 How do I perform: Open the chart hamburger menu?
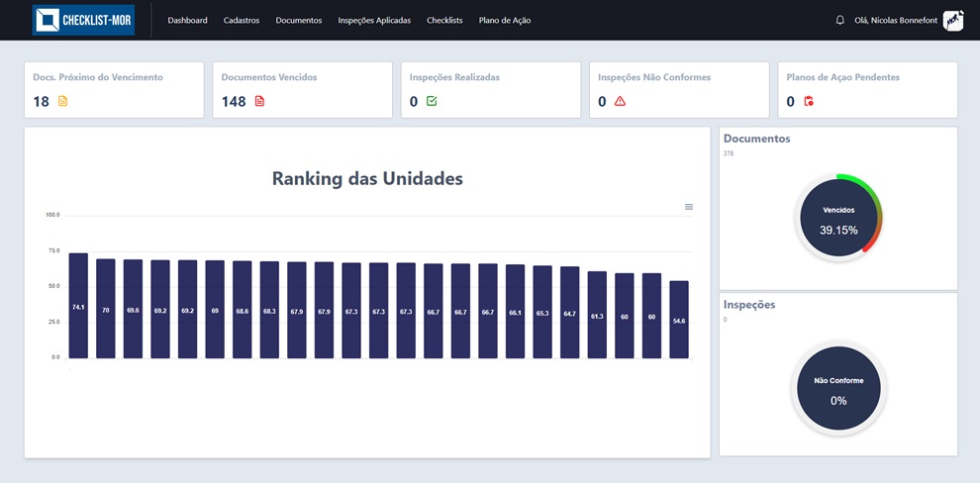click(689, 207)
